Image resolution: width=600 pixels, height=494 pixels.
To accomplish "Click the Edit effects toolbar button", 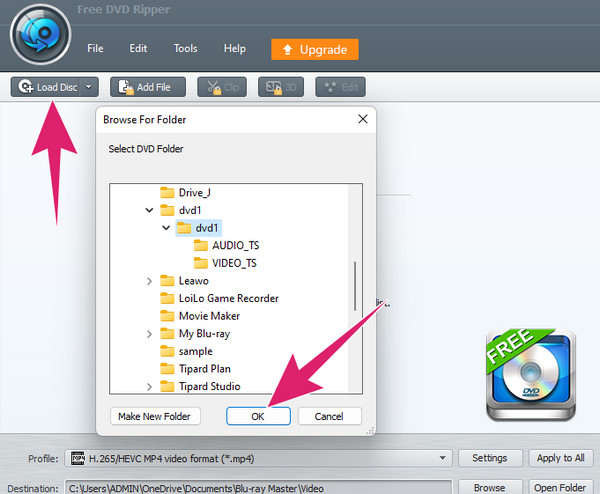I will (x=340, y=87).
